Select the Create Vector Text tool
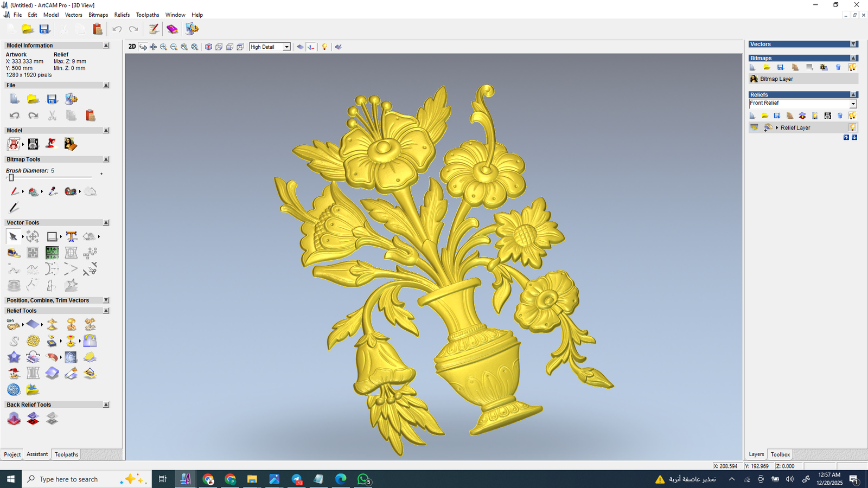The image size is (868, 488). [71, 236]
